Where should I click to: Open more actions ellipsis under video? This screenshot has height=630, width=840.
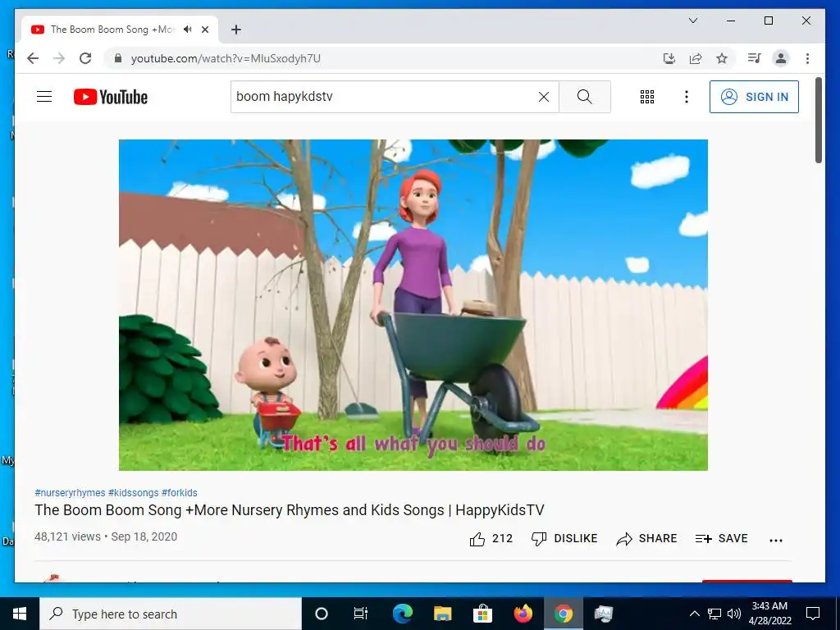776,540
